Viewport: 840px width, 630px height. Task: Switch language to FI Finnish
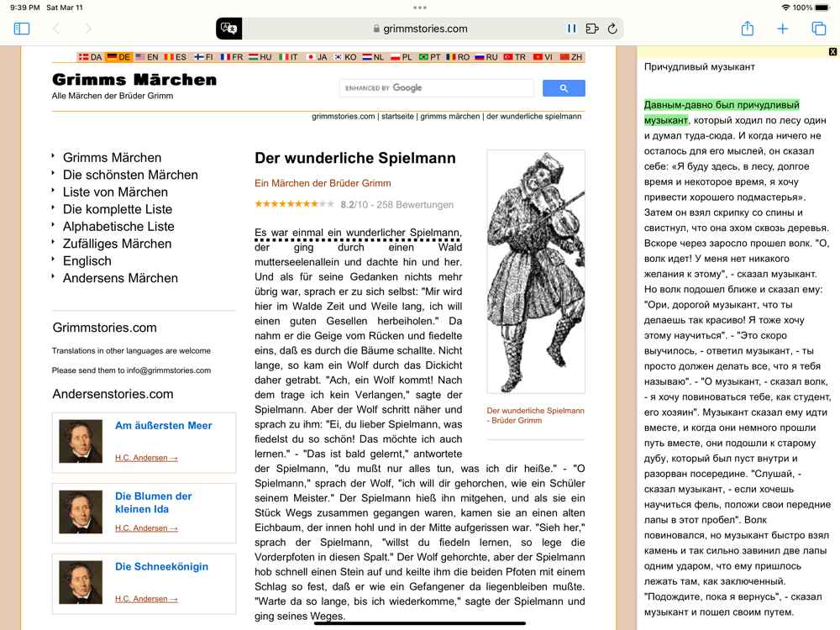pyautogui.click(x=203, y=57)
